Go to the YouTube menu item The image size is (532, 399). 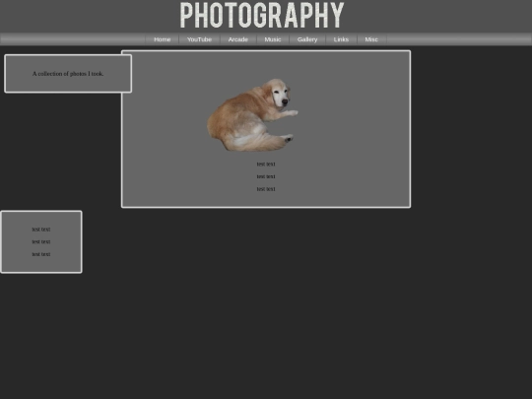coord(199,39)
